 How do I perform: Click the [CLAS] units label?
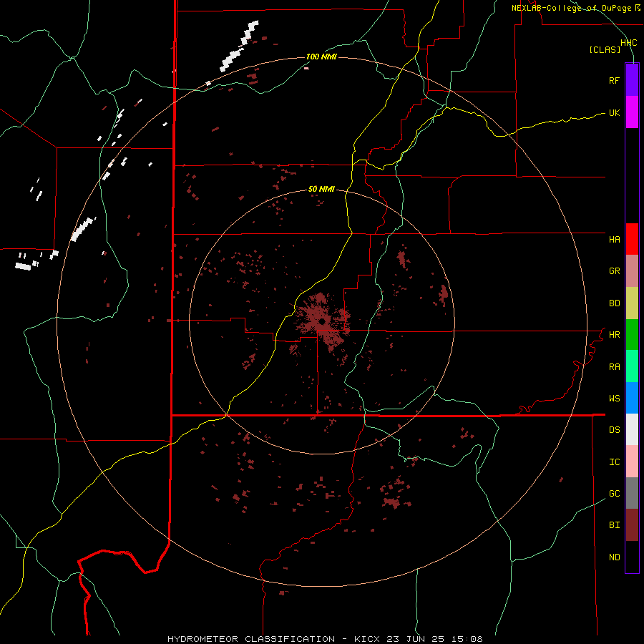coord(605,50)
